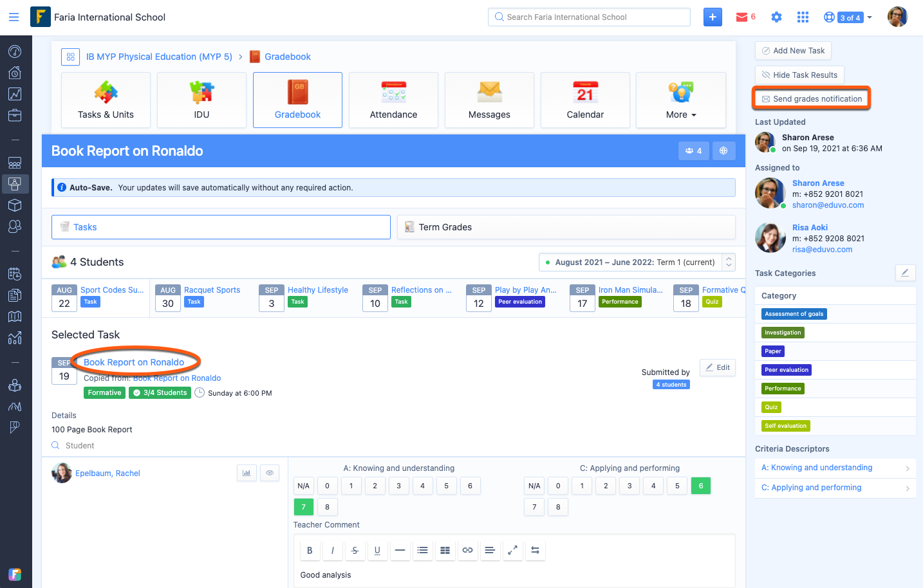Select score 5 for Knowing and understanding

(x=446, y=485)
